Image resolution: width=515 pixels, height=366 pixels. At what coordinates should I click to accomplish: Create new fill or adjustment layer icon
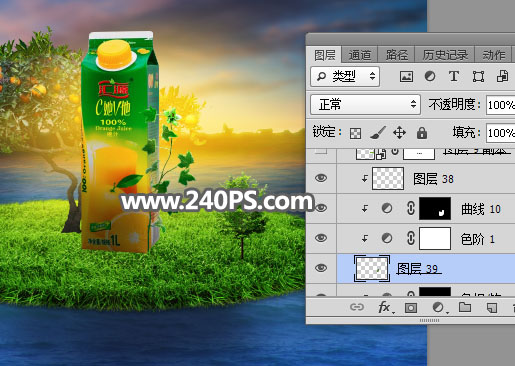tap(439, 307)
